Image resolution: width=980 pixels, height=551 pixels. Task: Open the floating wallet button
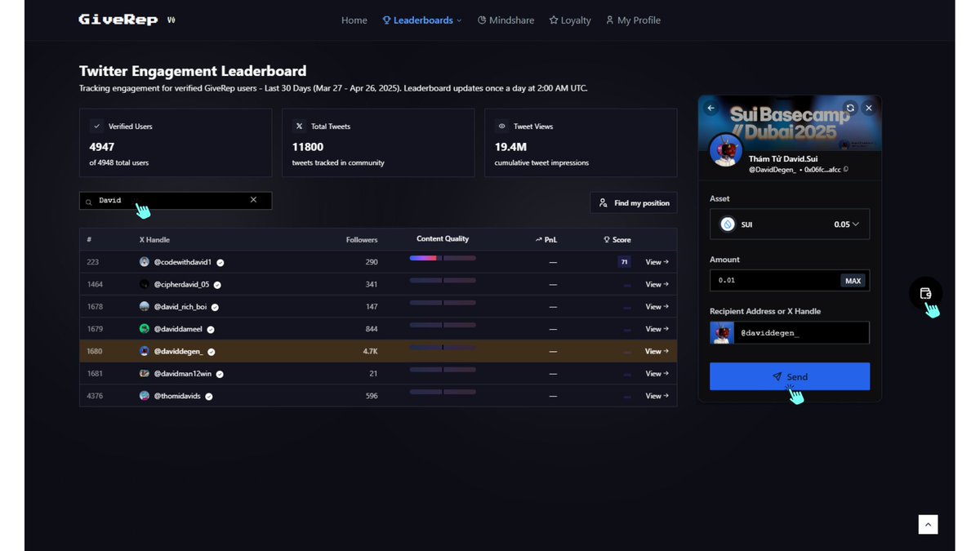tap(925, 294)
